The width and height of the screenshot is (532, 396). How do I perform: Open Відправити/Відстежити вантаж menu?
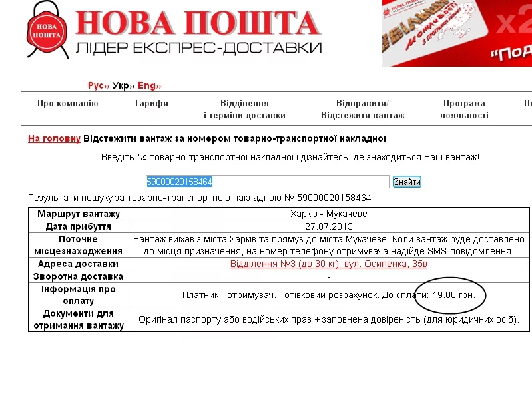[363, 110]
